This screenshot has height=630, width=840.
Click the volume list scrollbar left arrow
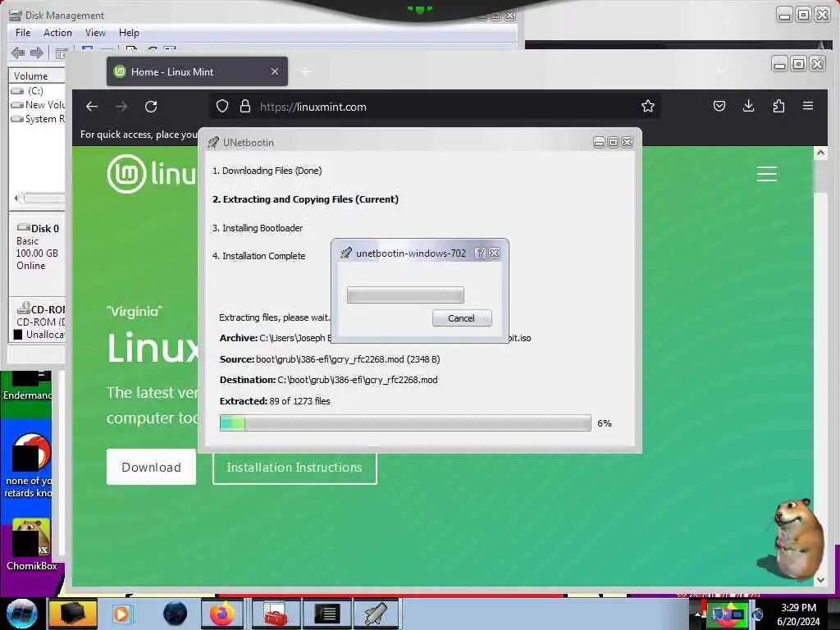click(x=16, y=199)
